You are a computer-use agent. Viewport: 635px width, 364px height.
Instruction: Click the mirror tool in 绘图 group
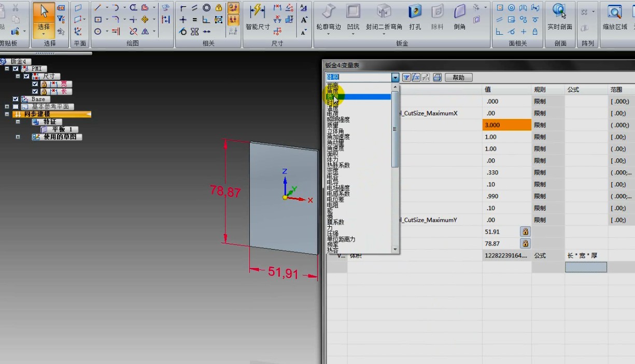pos(145,31)
